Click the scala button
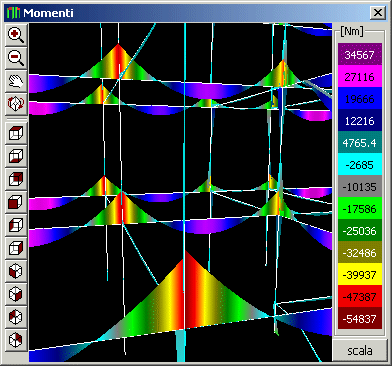392x366 pixels. tap(360, 351)
